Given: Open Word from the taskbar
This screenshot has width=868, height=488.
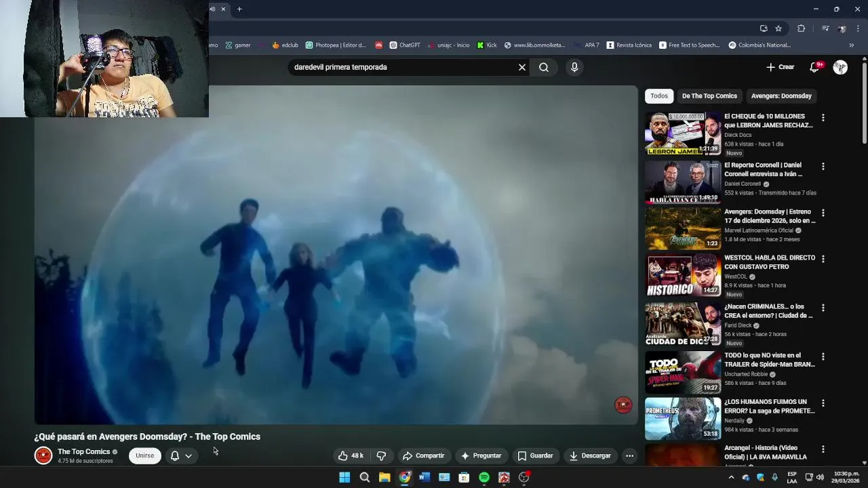Looking at the screenshot, I should [x=425, y=477].
